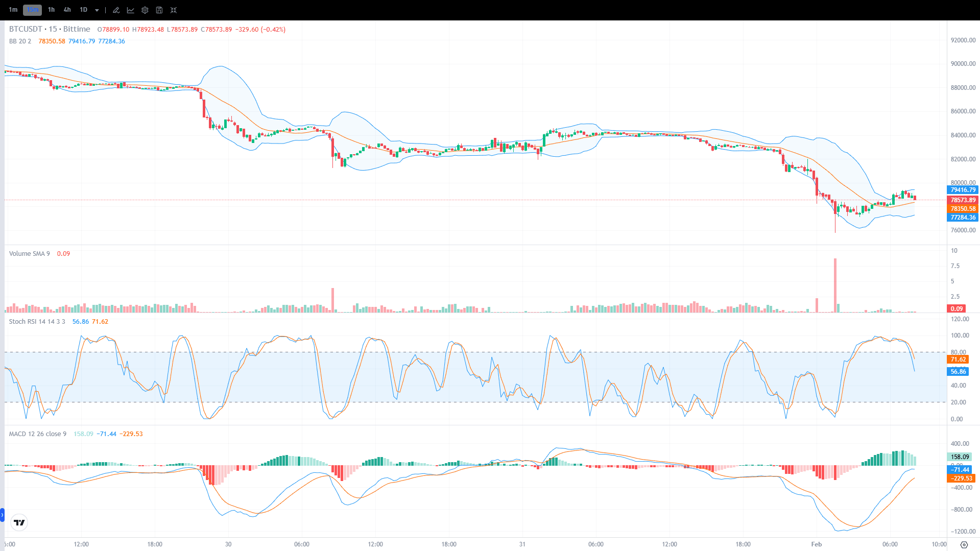
Task: Open chart settings gear icon
Action: pos(145,10)
